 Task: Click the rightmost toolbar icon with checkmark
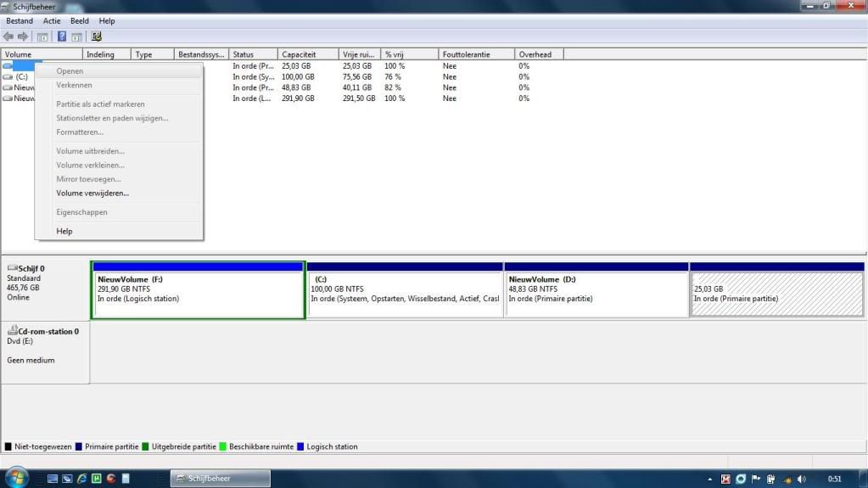tap(96, 36)
